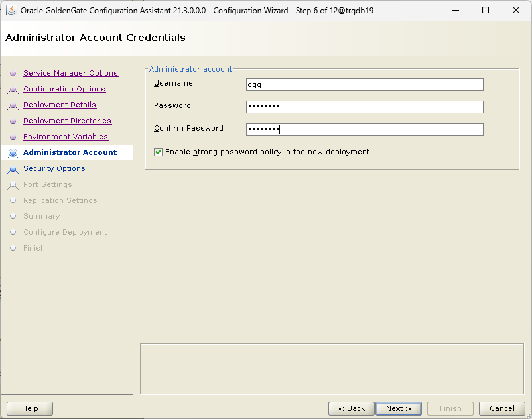Click the Username input field
Viewport: 532px width, 419px height.
click(x=364, y=84)
